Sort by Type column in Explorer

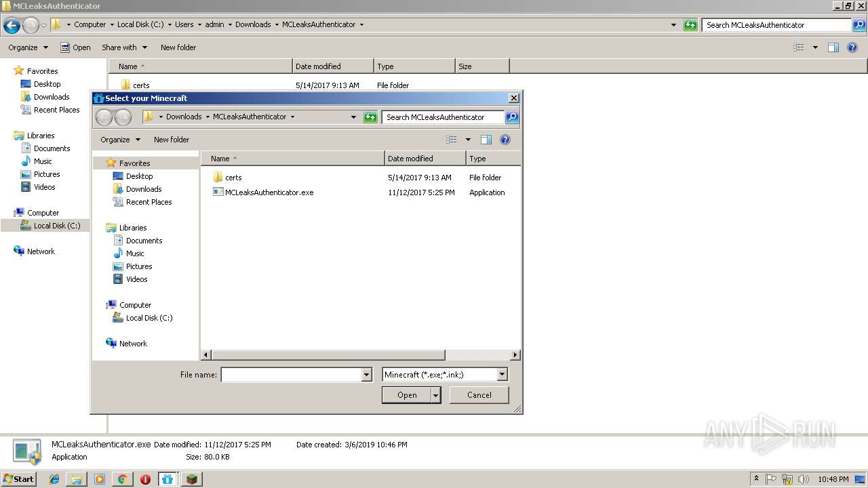pos(414,66)
